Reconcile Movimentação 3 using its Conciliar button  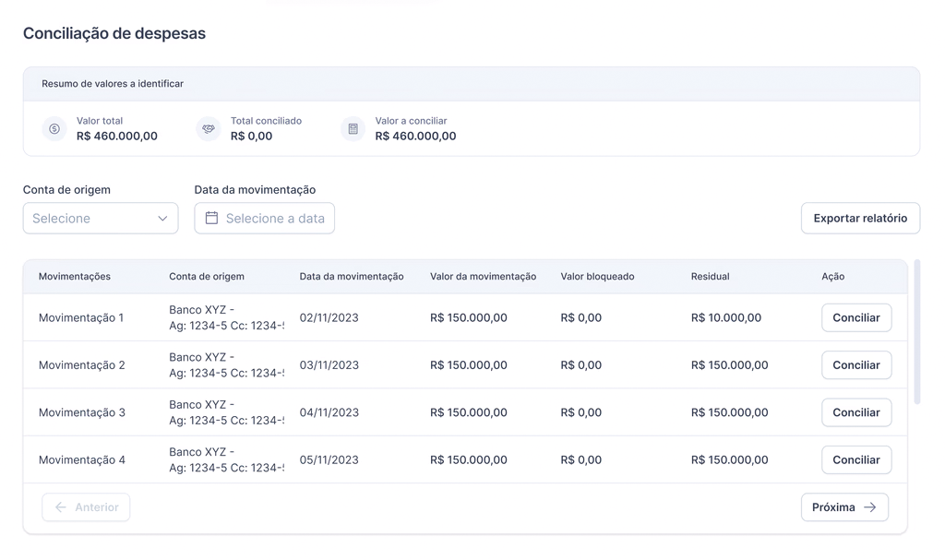point(855,412)
